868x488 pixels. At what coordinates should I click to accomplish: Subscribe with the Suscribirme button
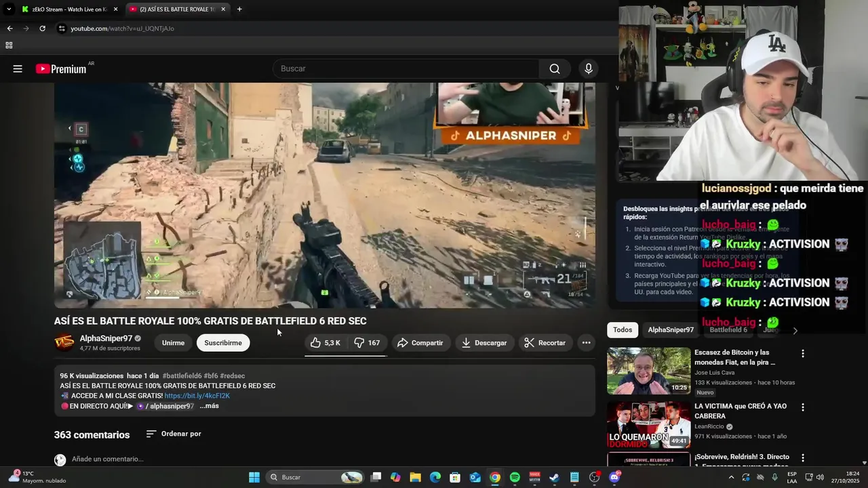tap(223, 343)
